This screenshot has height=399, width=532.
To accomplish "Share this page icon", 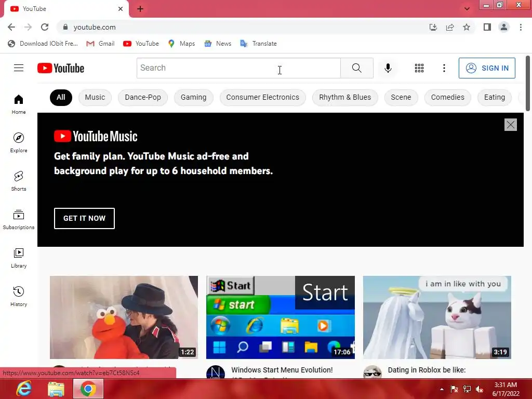I will coord(450,27).
